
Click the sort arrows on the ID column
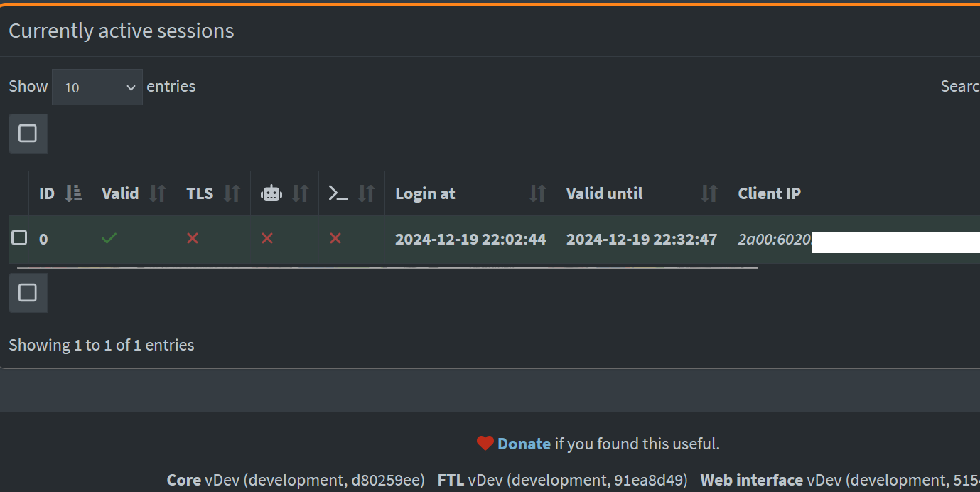73,193
